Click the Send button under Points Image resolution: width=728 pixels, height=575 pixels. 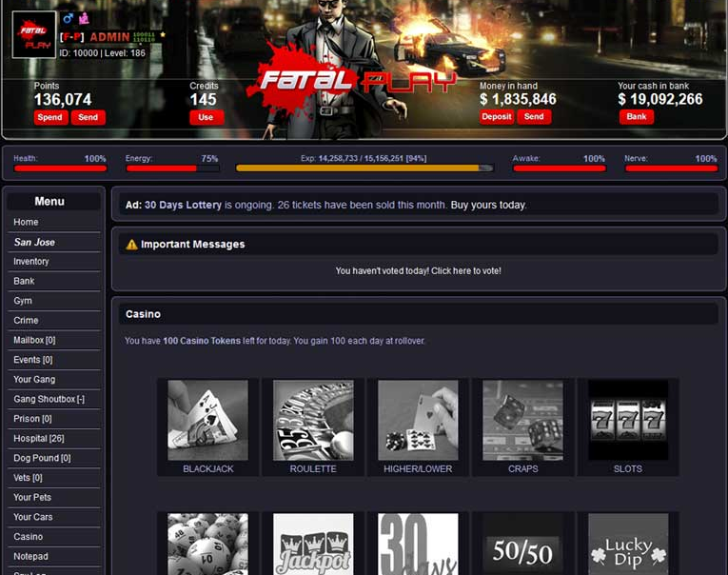(x=89, y=117)
